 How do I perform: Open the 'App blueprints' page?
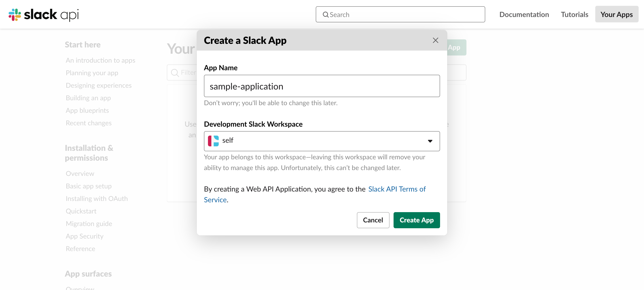[87, 110]
